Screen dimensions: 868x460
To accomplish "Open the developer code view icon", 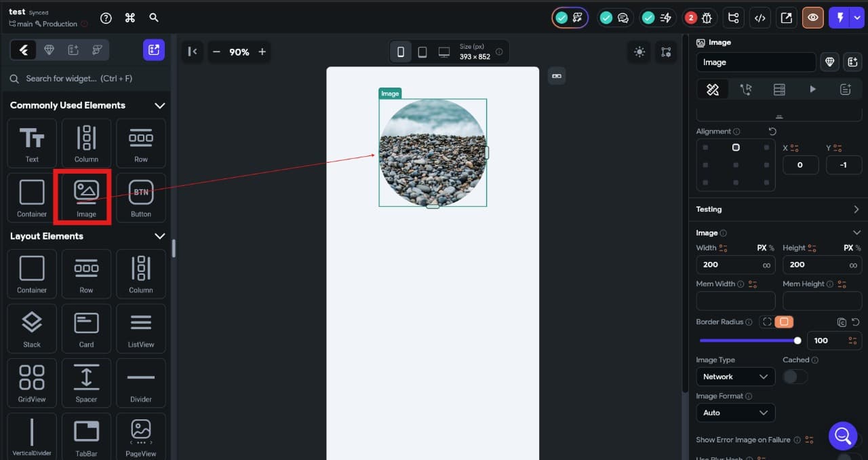I will (759, 18).
